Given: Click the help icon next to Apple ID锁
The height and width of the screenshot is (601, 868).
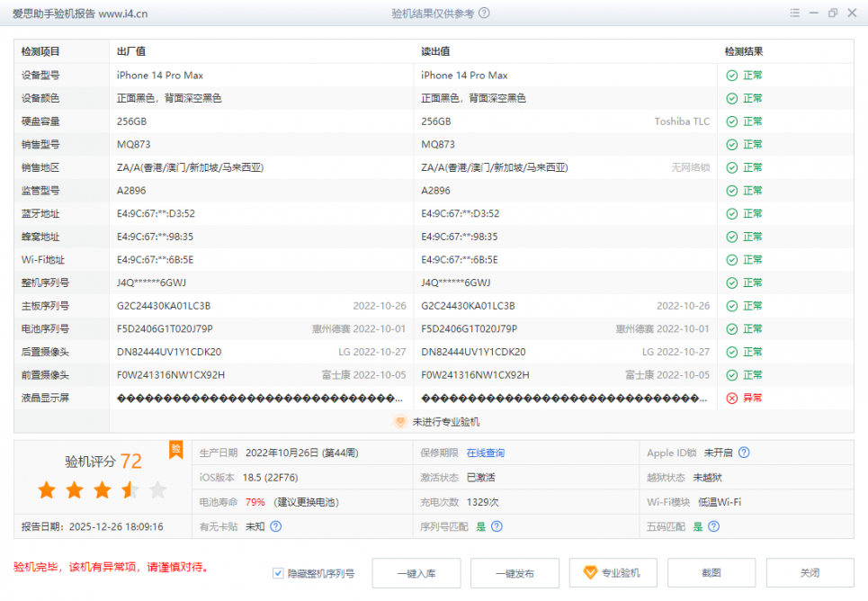Looking at the screenshot, I should pos(744,453).
